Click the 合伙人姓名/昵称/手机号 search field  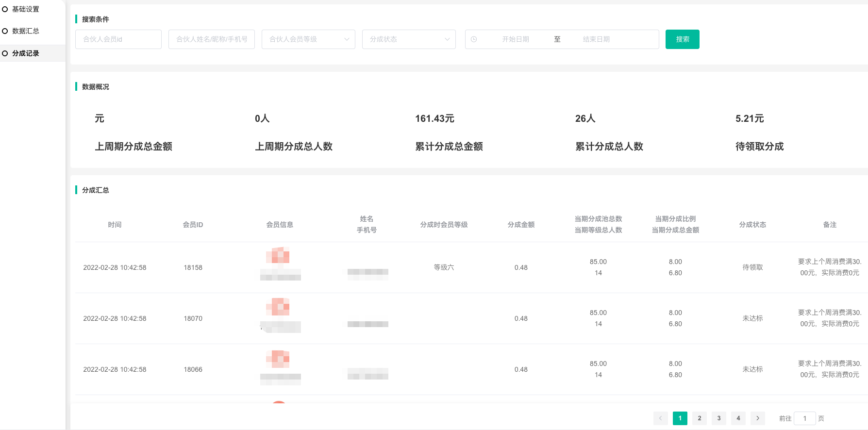pos(212,39)
